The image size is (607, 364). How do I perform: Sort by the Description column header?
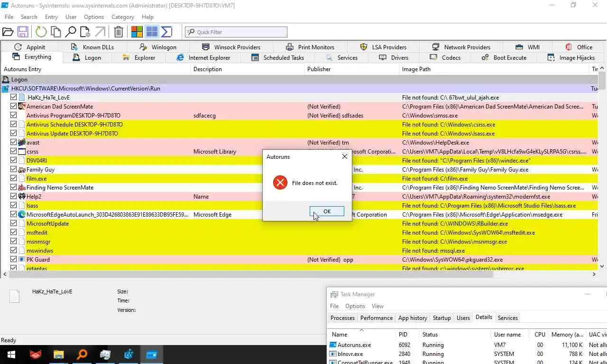[248, 69]
